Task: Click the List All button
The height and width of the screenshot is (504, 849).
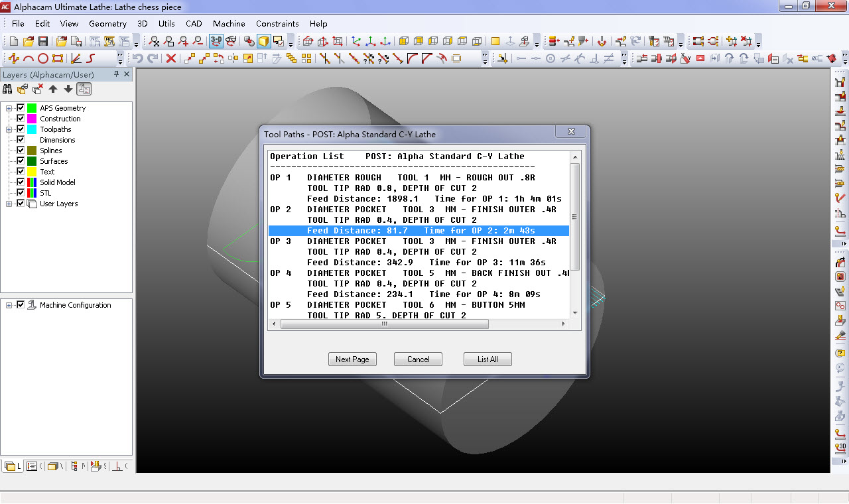Action: 488,359
